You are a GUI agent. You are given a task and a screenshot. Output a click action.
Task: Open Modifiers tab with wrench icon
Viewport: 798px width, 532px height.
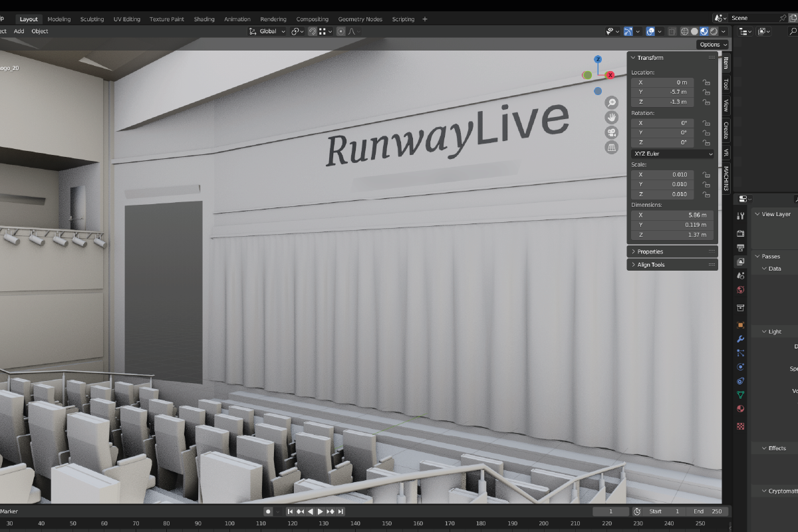(x=741, y=339)
